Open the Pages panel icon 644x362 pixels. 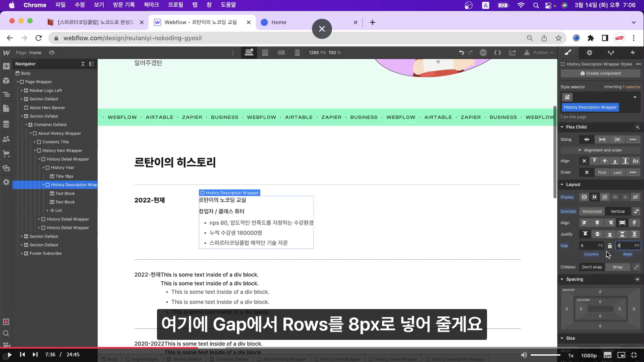6,108
